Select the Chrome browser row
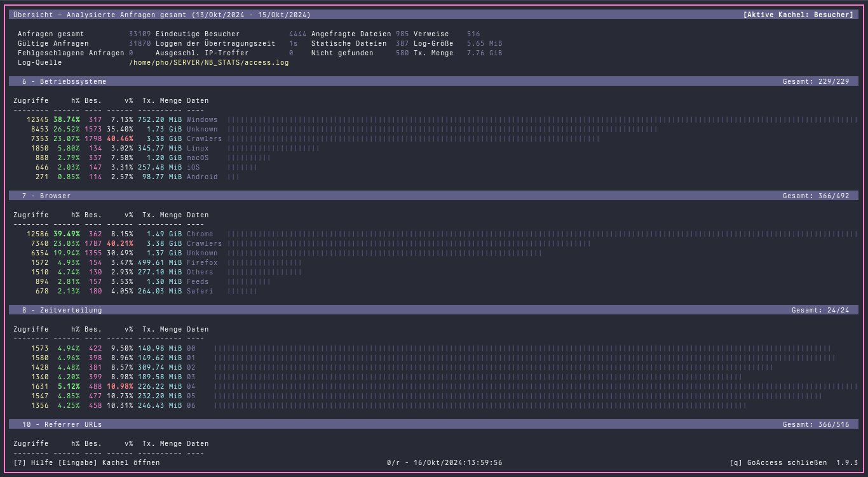868x477 pixels. [200, 234]
